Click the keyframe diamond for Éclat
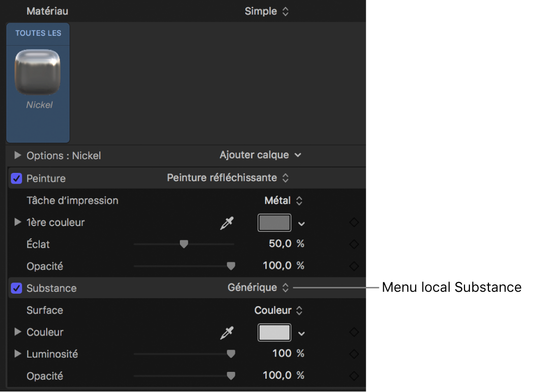The width and height of the screenshot is (545, 392). tap(354, 244)
